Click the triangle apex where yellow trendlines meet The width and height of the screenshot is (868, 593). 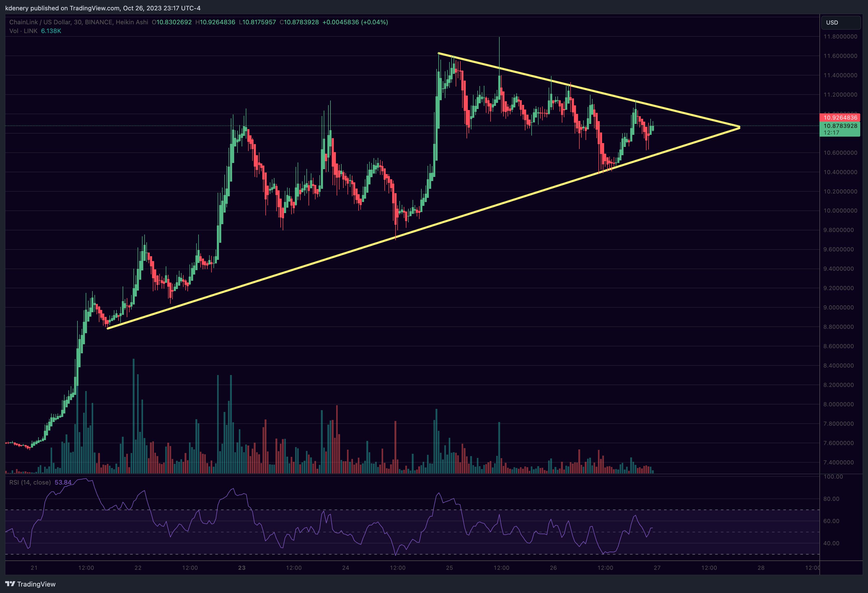point(739,127)
